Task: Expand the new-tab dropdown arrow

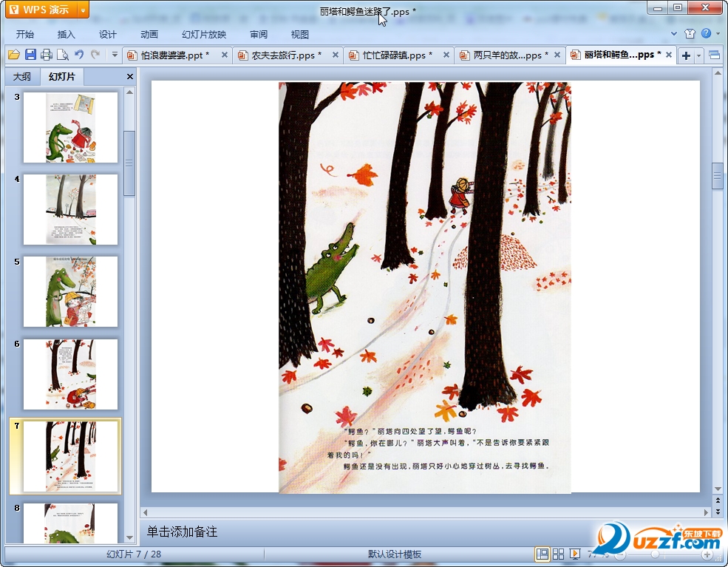Action: (x=698, y=55)
